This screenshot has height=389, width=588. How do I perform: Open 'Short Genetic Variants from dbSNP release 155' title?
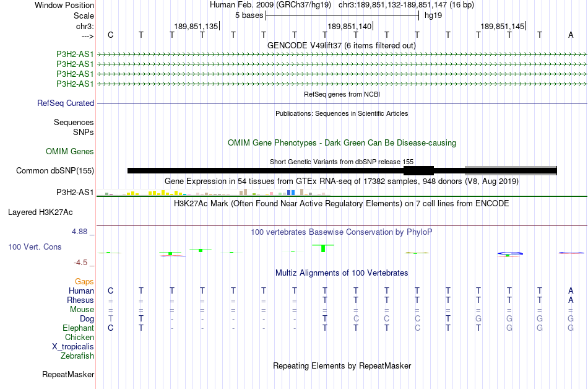(342, 162)
